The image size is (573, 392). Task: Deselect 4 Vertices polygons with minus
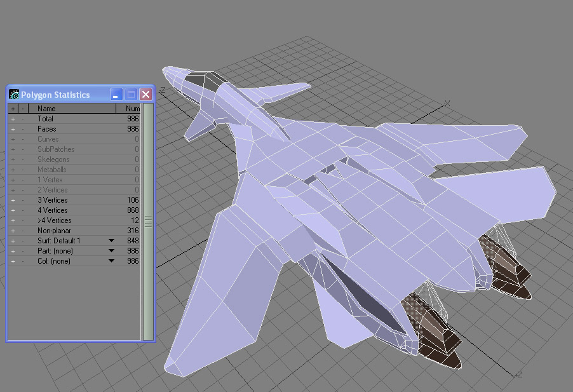pyautogui.click(x=23, y=211)
